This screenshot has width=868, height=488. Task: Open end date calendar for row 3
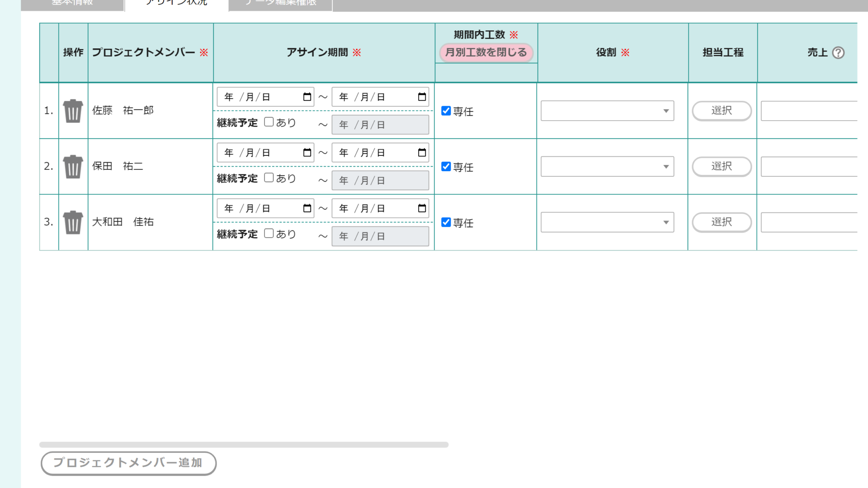[x=422, y=208]
